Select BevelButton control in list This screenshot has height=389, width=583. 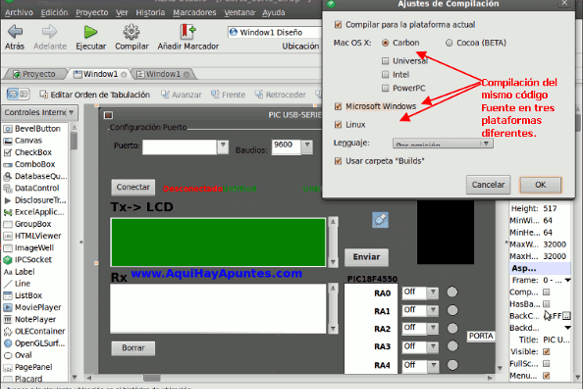coord(32,129)
